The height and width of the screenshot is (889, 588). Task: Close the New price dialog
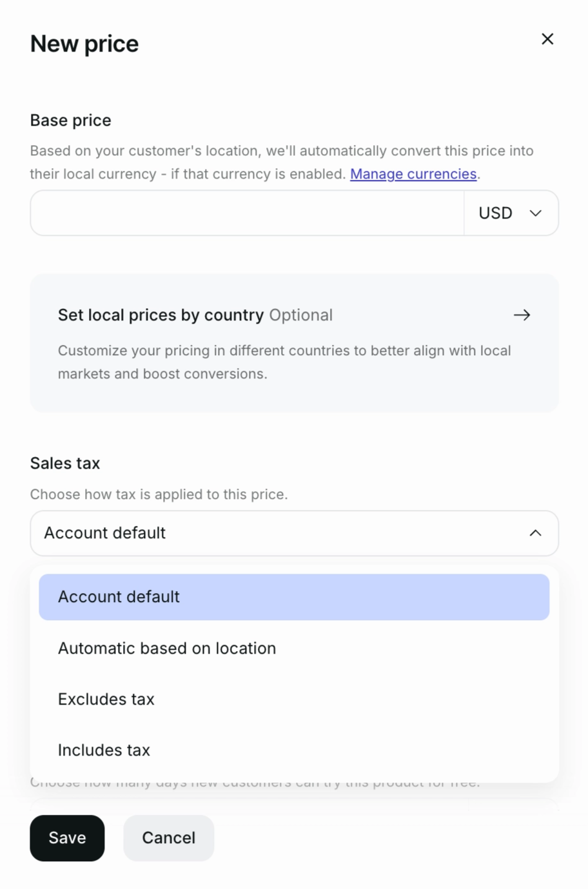(547, 39)
